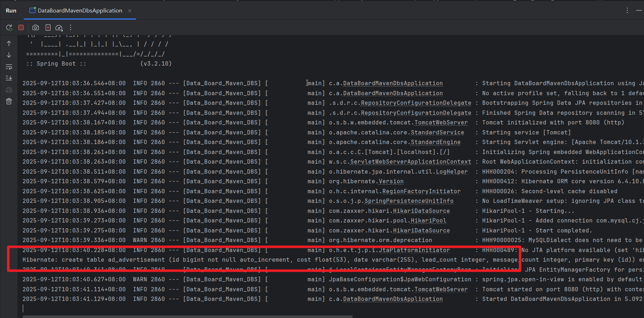This screenshot has width=644, height=318.
Task: Open Run tool window options menu
Action: [x=627, y=10]
